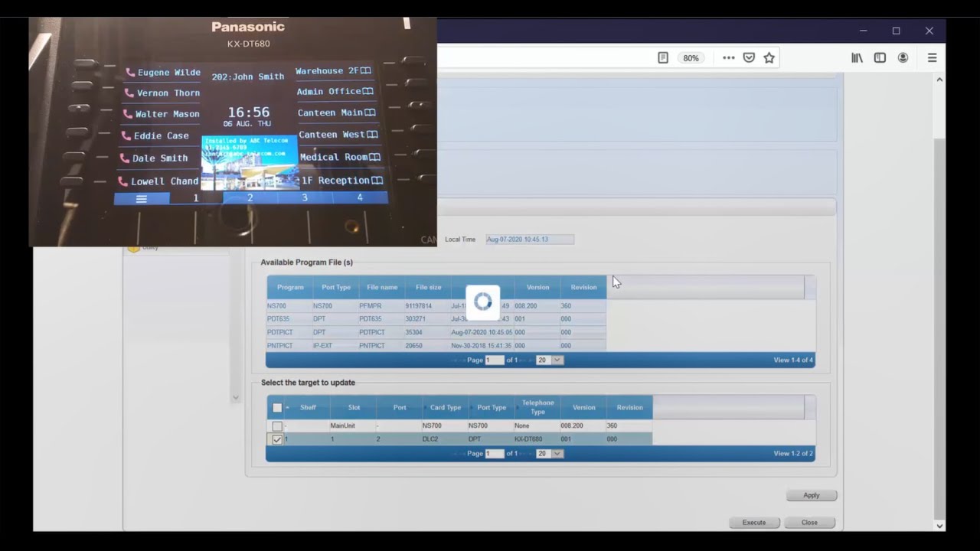The height and width of the screenshot is (551, 980).
Task: Click the PFMPR file name cell
Action: click(x=370, y=306)
